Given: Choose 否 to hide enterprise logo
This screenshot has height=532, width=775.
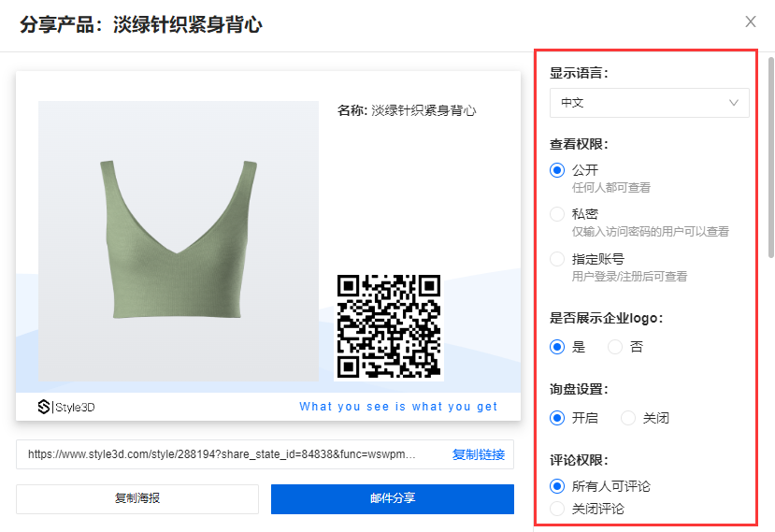Looking at the screenshot, I should tap(615, 347).
